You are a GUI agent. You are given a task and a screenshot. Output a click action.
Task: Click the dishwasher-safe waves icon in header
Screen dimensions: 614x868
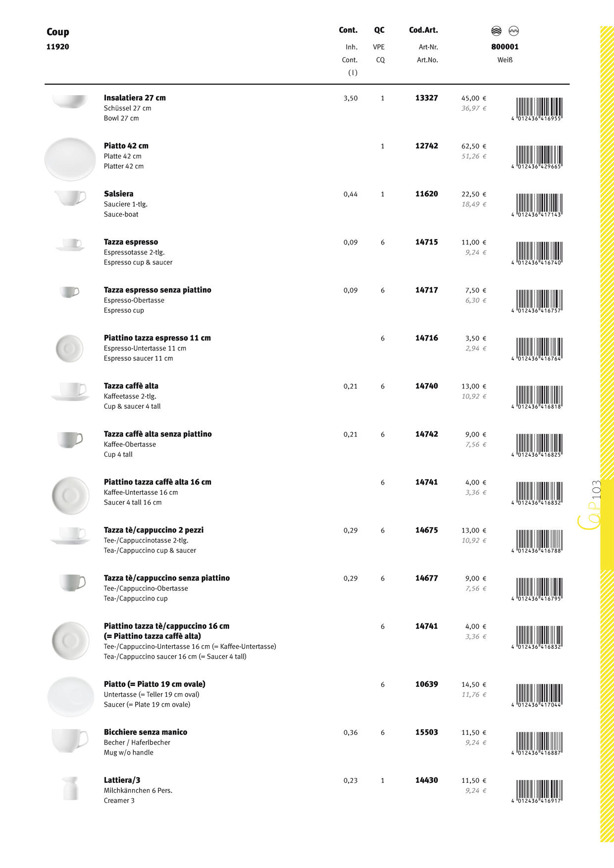point(496,31)
